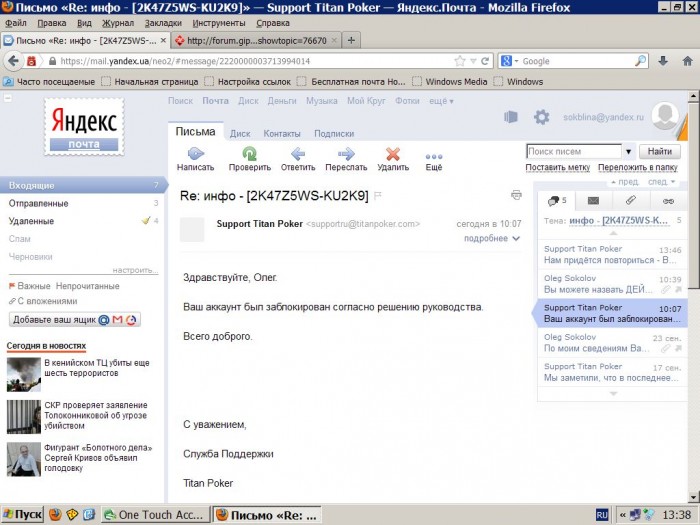The height and width of the screenshot is (525, 700).
Task: Show the envelope messages tab
Action: [x=593, y=200]
